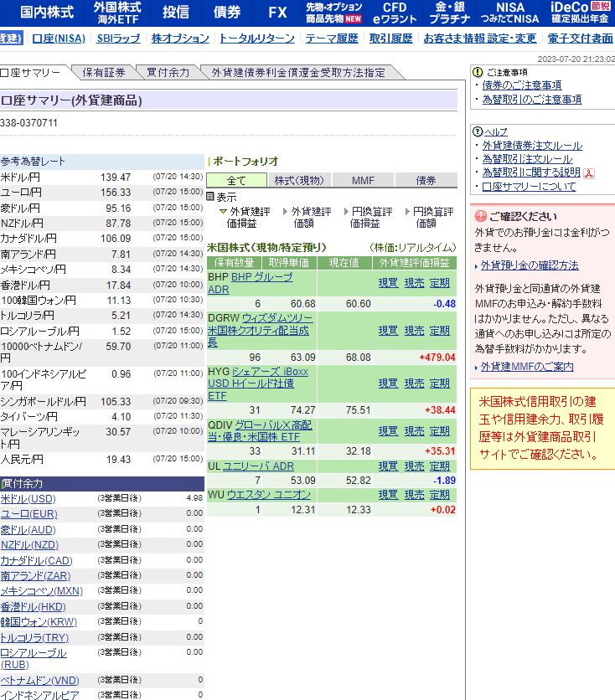The height and width of the screenshot is (700, 615).
Task: Click 現売 for DGRW
Action: (414, 331)
